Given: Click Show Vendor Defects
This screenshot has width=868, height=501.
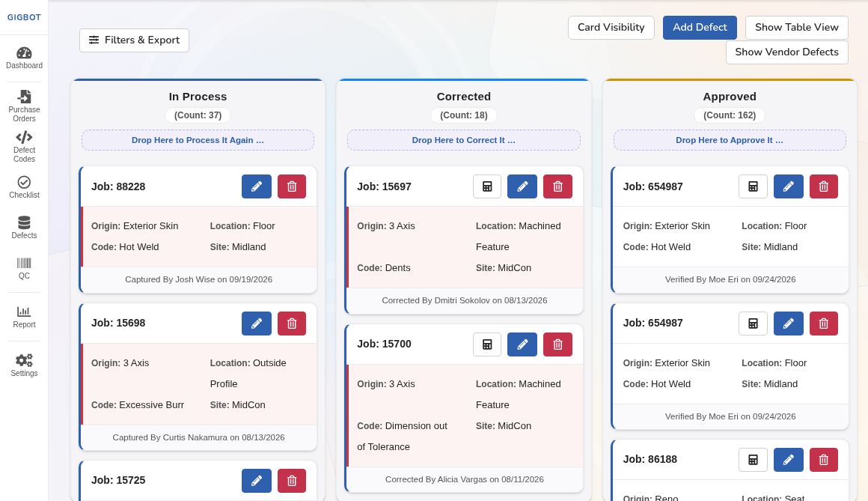Looking at the screenshot, I should tap(786, 52).
